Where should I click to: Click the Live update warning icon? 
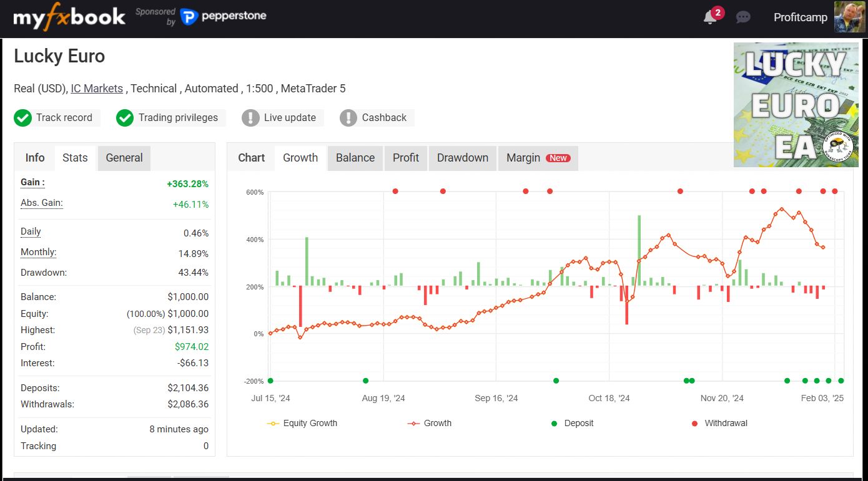250,118
